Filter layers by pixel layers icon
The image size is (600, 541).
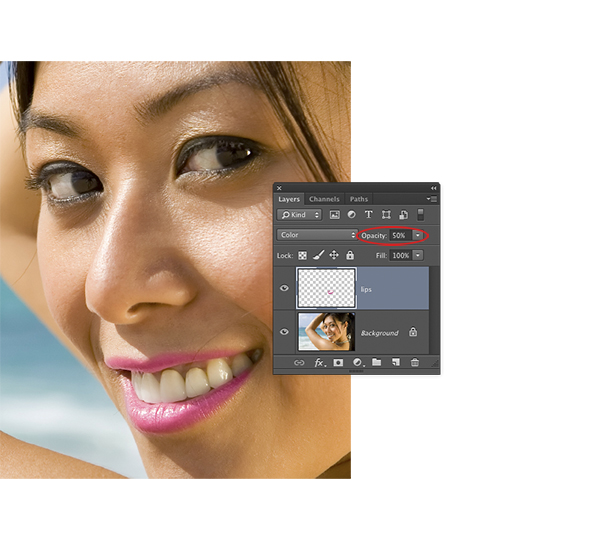tap(334, 215)
